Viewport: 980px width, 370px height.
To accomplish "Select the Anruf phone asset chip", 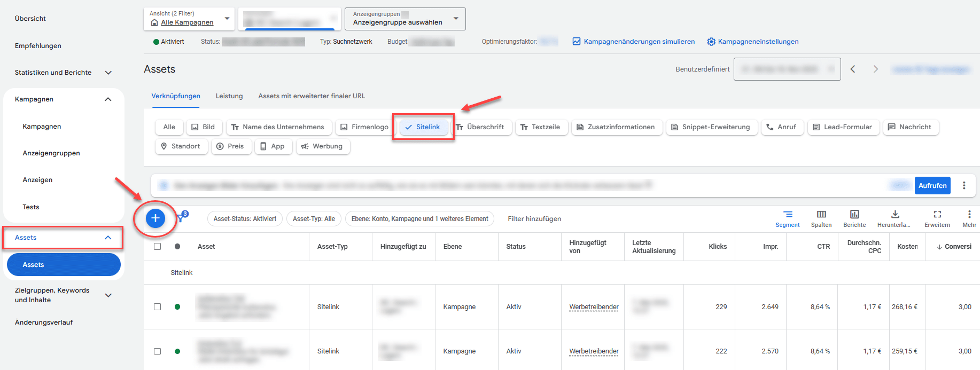I will (x=782, y=127).
